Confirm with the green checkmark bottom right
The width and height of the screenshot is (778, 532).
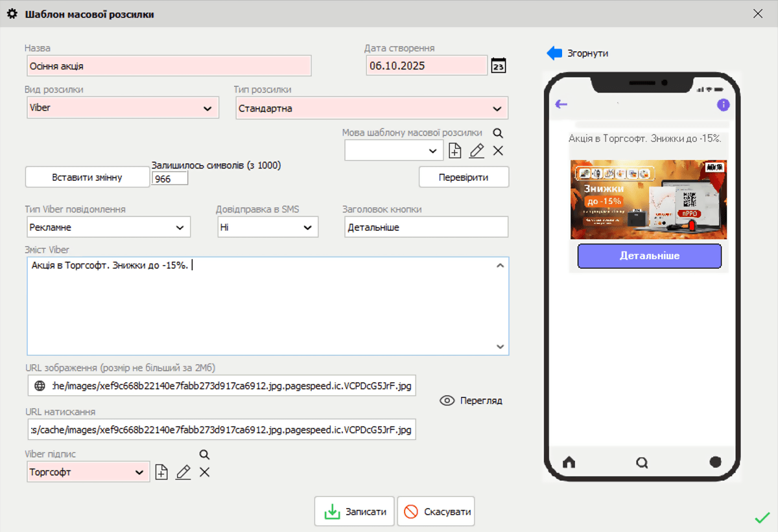[762, 518]
